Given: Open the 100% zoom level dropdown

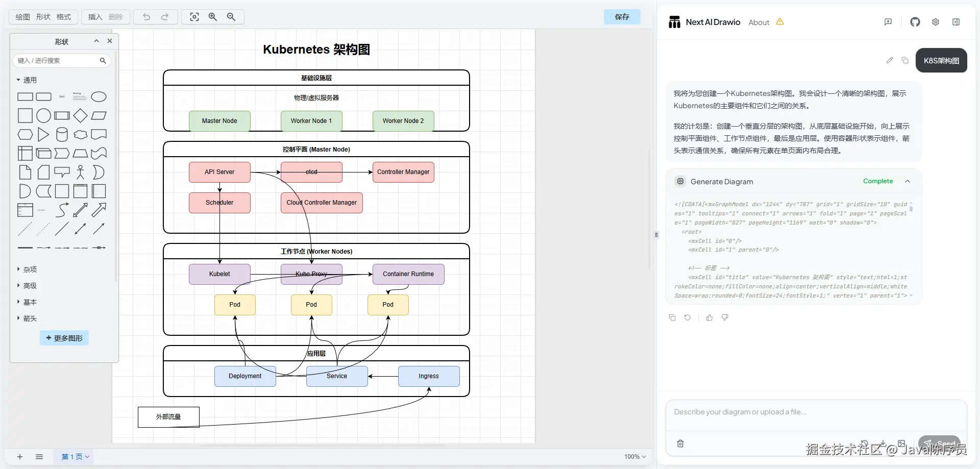Looking at the screenshot, I should point(635,457).
